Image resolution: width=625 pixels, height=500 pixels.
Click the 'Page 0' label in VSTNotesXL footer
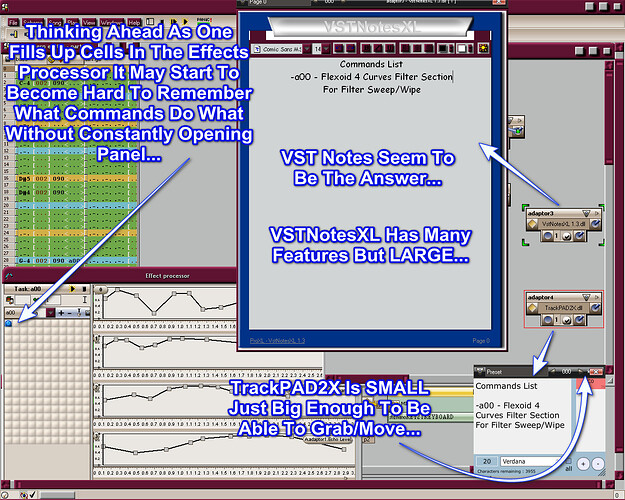coord(481,341)
